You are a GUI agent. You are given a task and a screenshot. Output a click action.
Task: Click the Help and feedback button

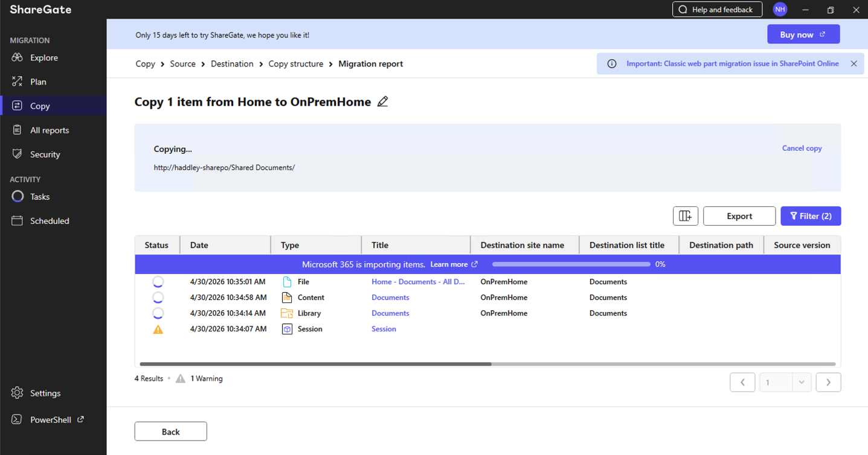(718, 9)
